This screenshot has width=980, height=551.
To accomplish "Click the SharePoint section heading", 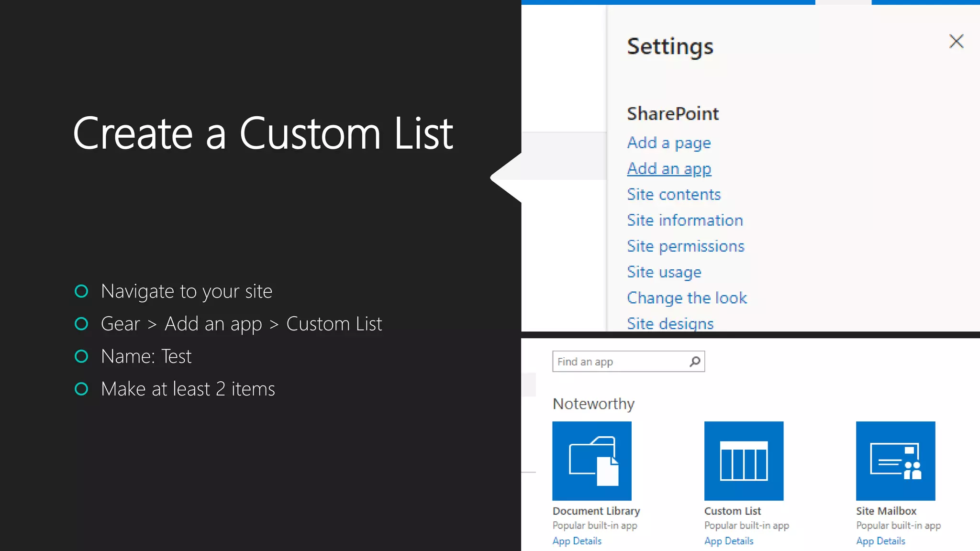I will point(673,114).
